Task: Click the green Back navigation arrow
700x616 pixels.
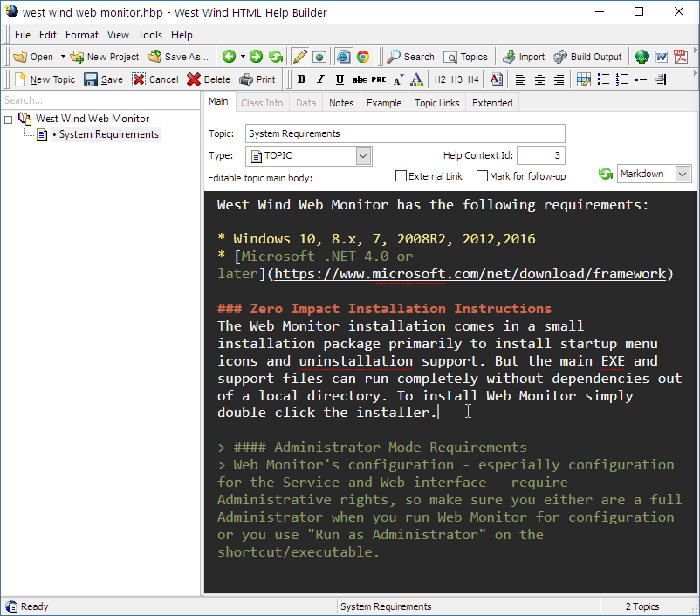Action: pyautogui.click(x=229, y=57)
